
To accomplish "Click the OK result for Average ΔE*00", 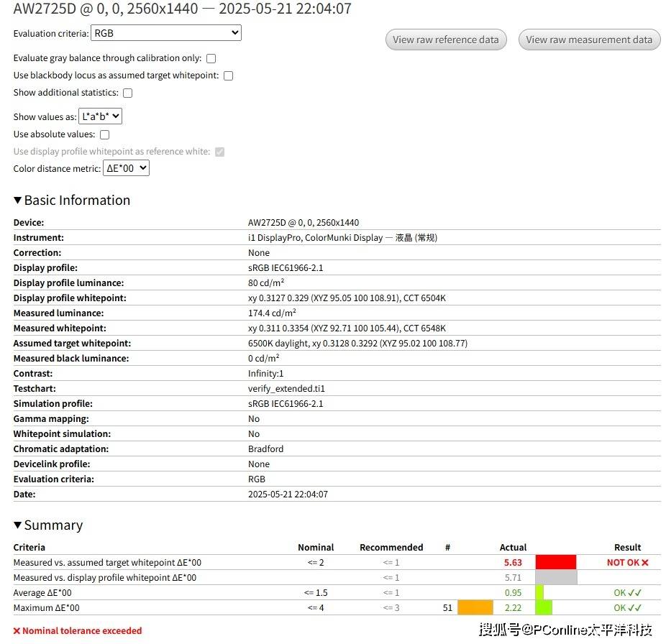I will (627, 593).
